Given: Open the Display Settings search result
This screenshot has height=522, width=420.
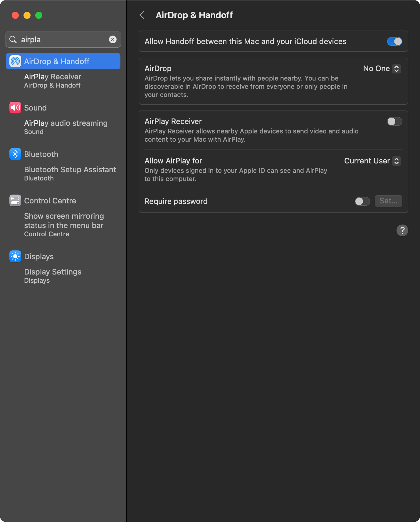Looking at the screenshot, I should click(x=63, y=276).
